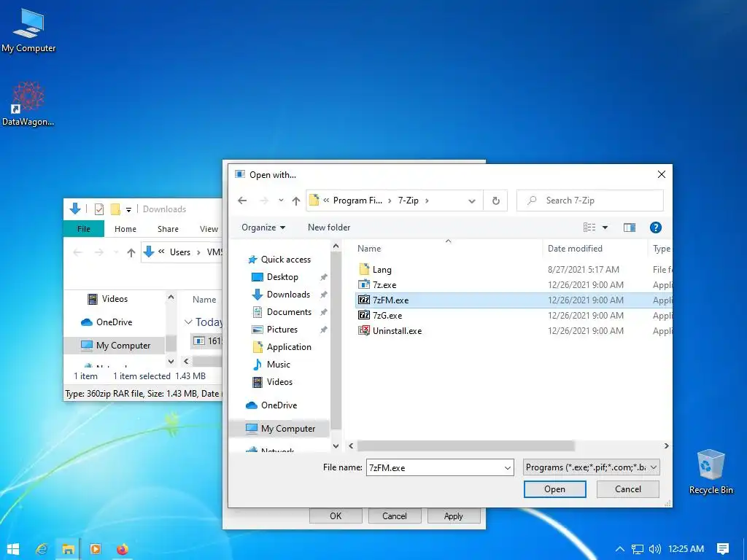Screen dimensions: 747x560
Task: Expand File name dropdown list
Action: (x=508, y=467)
